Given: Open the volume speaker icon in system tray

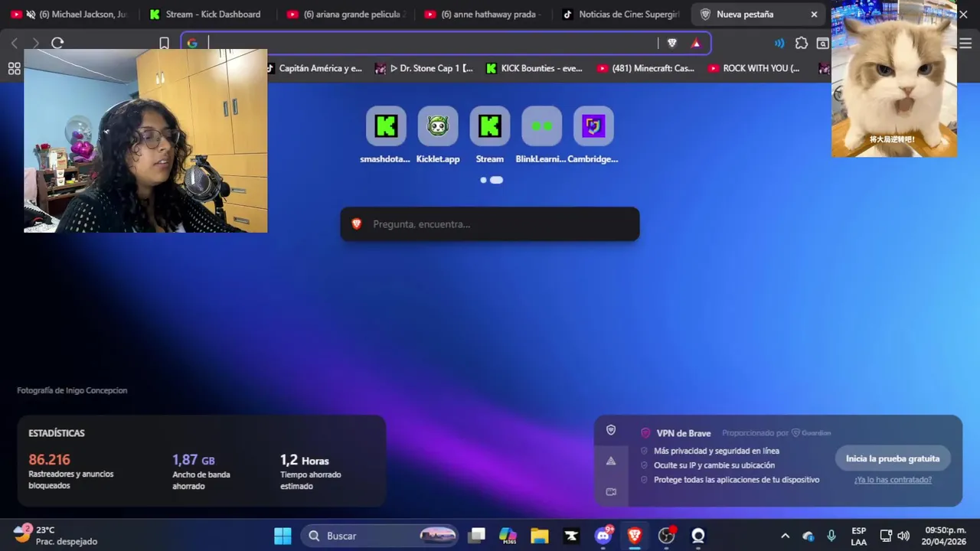Looking at the screenshot, I should (x=903, y=536).
